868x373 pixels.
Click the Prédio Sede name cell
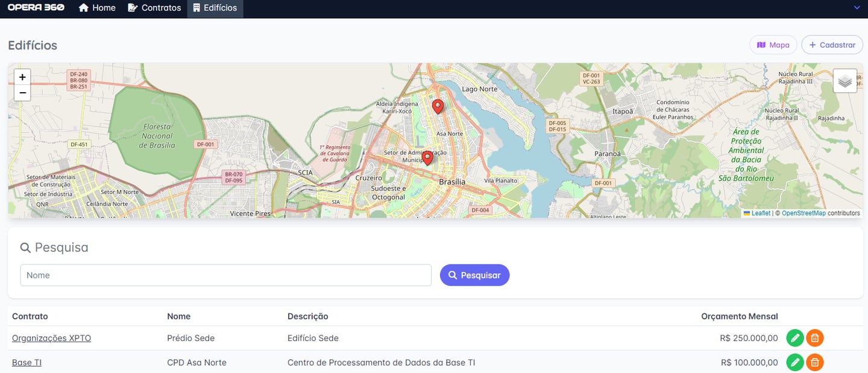[x=190, y=338]
